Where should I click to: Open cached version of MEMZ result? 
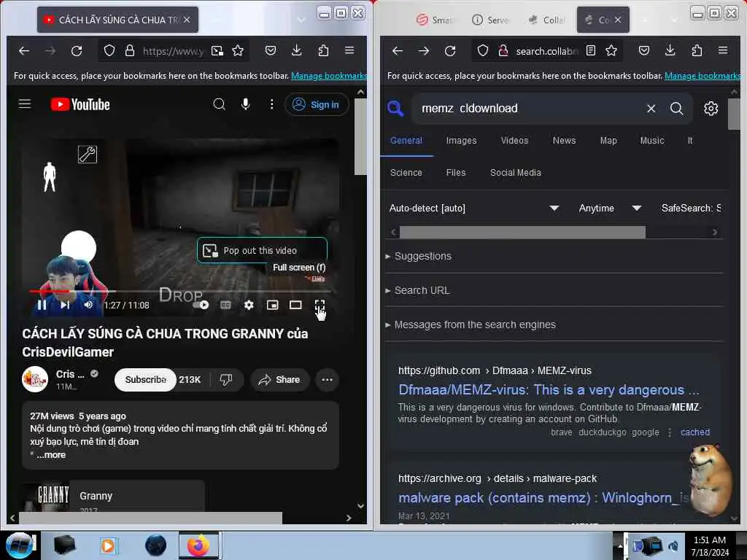click(x=694, y=432)
